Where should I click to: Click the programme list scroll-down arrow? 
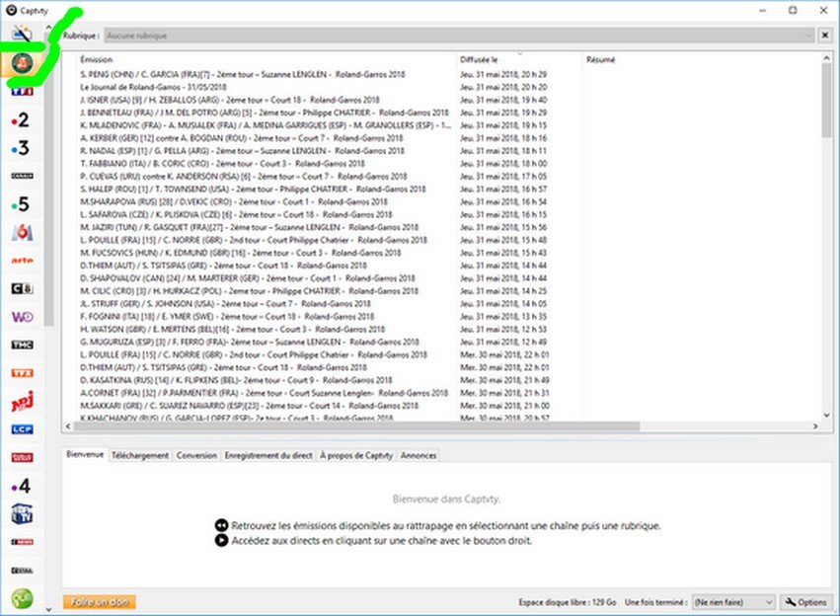[826, 415]
